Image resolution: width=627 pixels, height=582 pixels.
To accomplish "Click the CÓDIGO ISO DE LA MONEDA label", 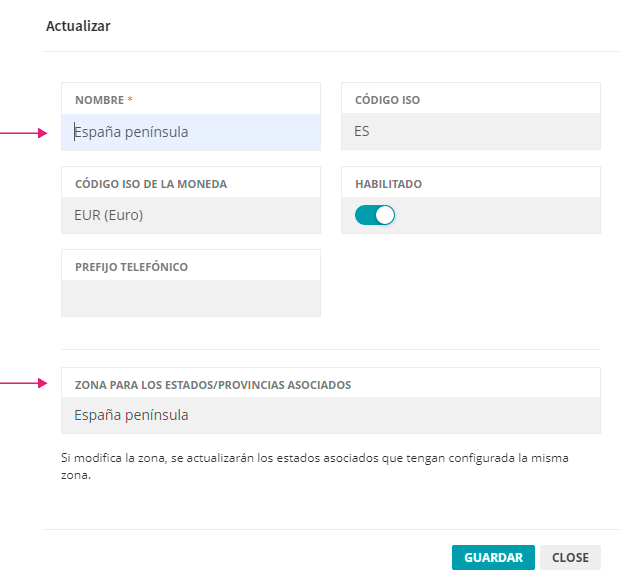I will tap(151, 184).
